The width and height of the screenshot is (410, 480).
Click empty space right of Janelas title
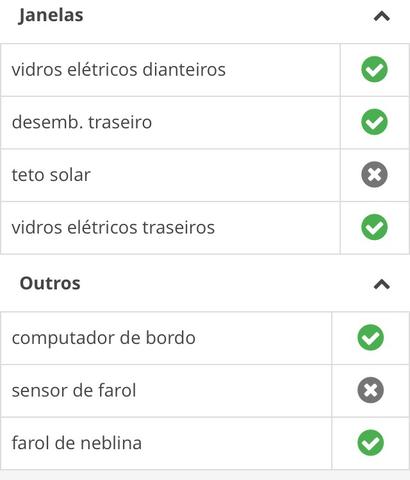click(227, 16)
